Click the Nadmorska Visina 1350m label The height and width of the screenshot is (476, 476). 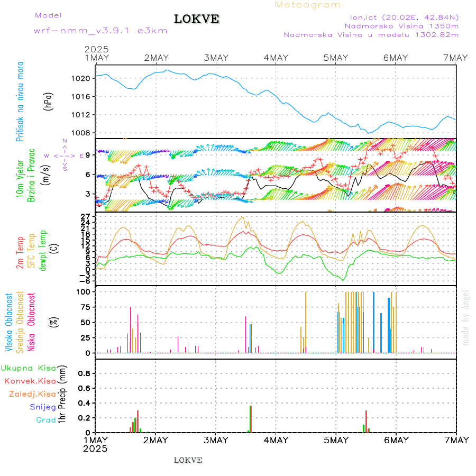tap(401, 25)
